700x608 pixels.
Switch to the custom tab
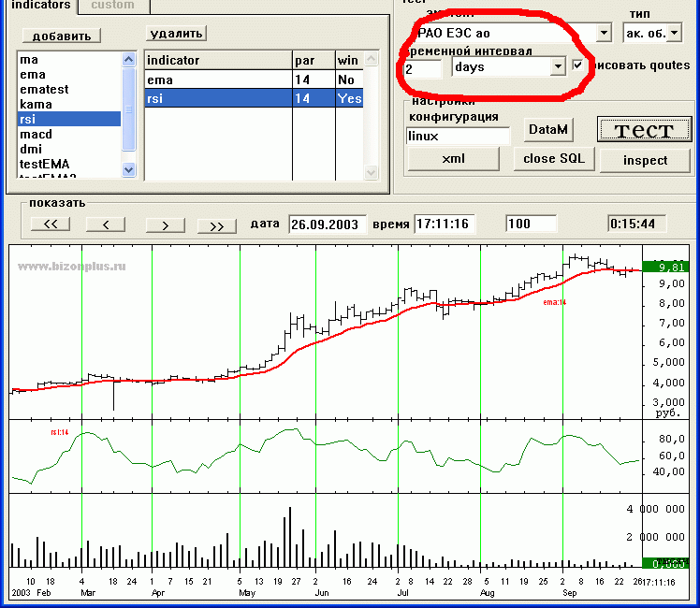point(111,6)
